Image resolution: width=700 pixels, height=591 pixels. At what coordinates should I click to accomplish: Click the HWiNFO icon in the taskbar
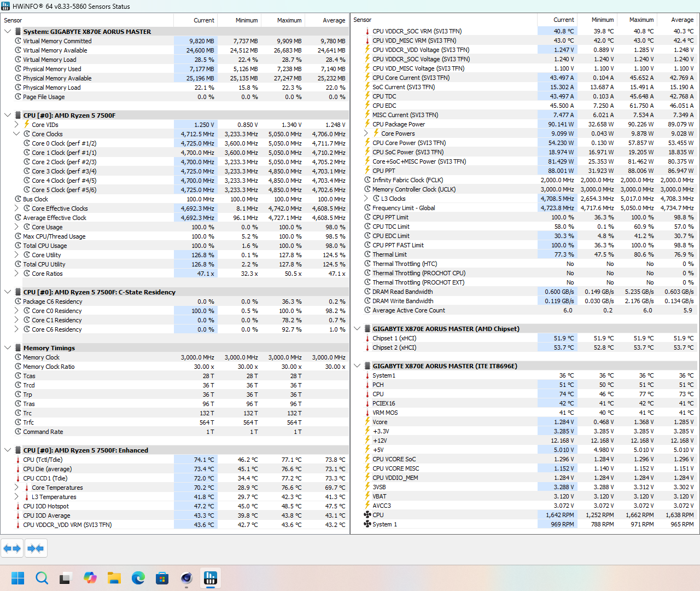click(x=211, y=578)
